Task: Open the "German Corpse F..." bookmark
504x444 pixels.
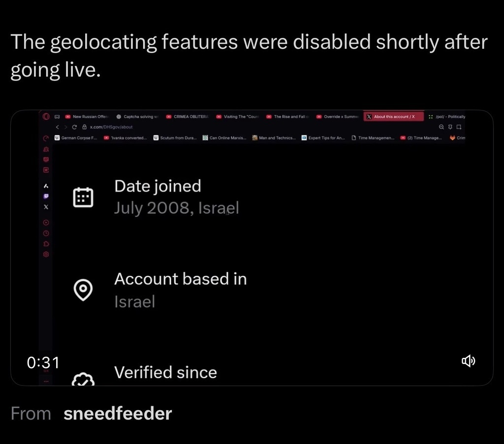Action: coord(76,138)
